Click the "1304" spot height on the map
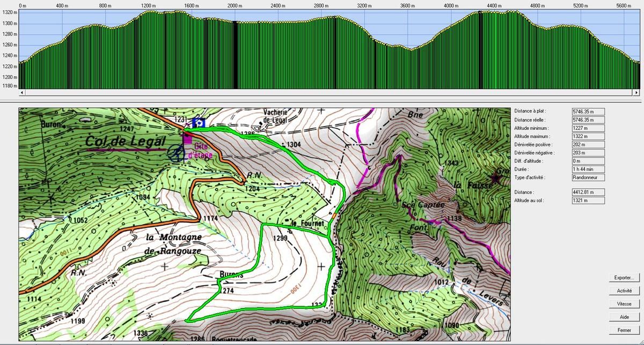 coord(294,144)
